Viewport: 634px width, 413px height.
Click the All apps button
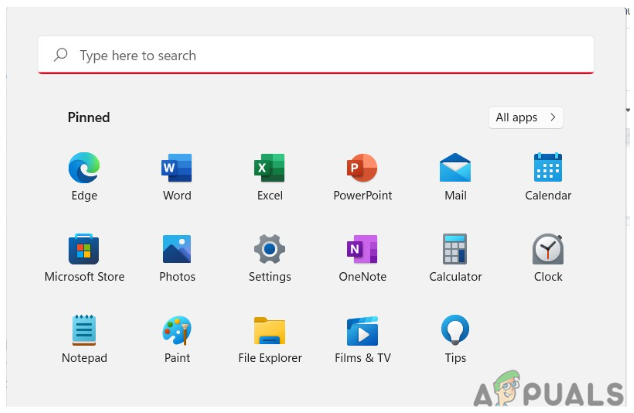tap(526, 118)
